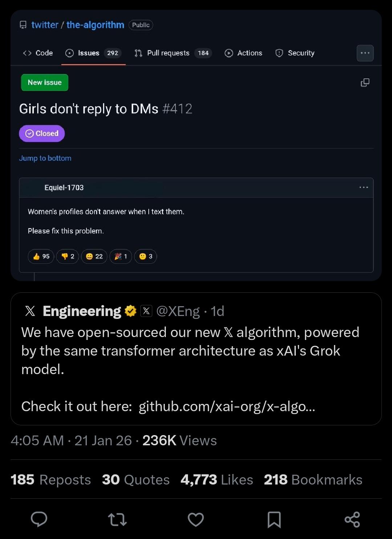
Task: Open the Equiel-1703 comment options menu
Action: (363, 187)
